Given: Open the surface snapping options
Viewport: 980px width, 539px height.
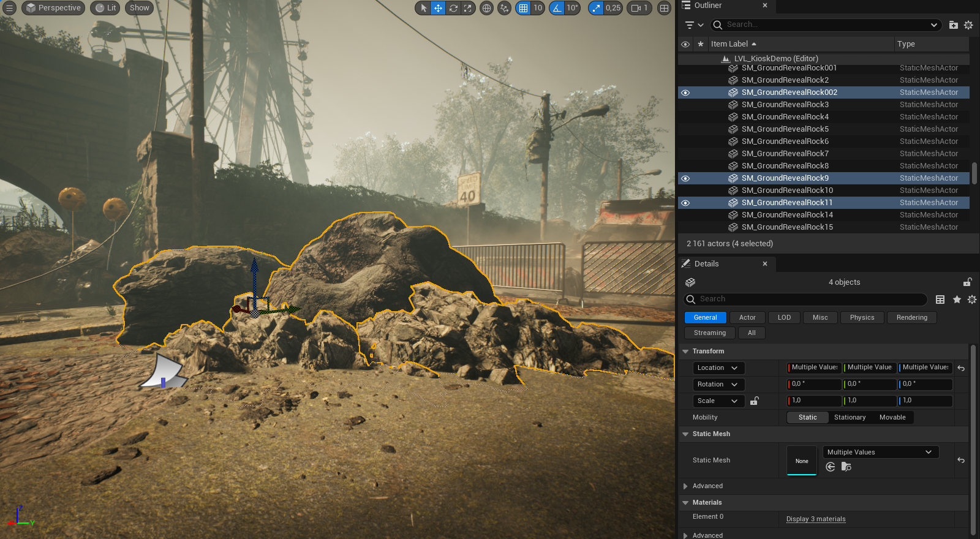Looking at the screenshot, I should 504,8.
